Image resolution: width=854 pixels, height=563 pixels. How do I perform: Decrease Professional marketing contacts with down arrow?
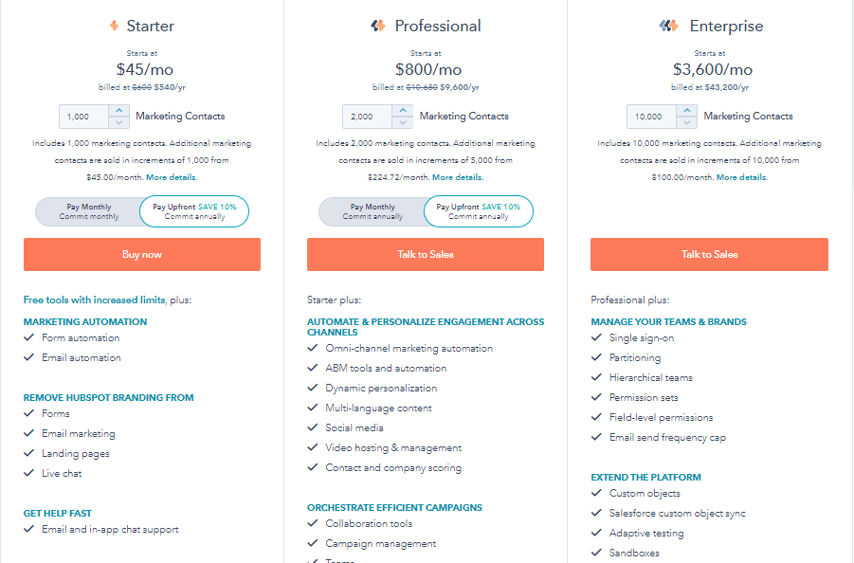coord(402,123)
